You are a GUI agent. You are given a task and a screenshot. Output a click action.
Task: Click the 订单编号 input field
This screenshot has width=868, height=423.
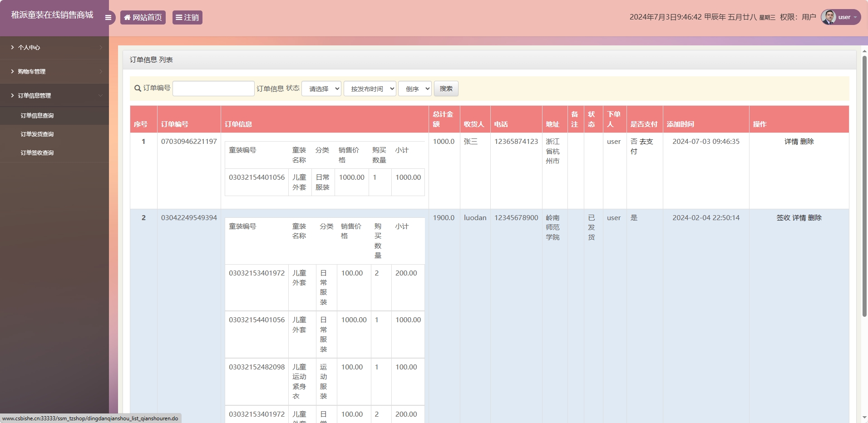(213, 88)
